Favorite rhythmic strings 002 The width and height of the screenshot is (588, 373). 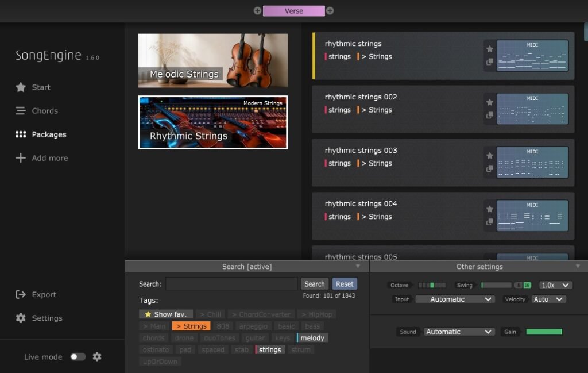point(490,102)
